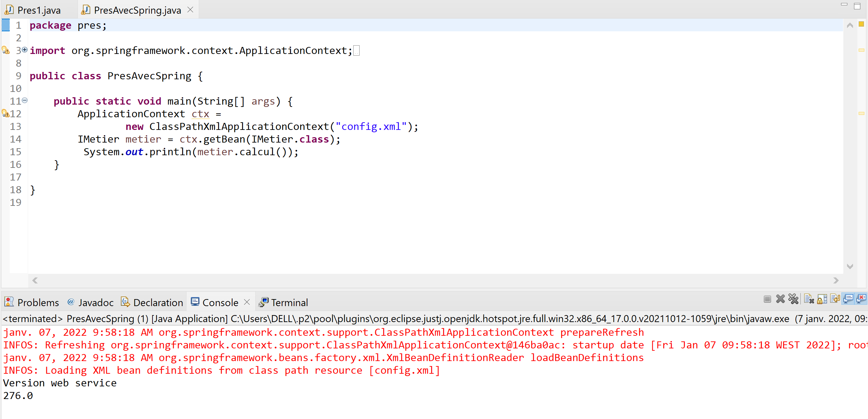868x419 pixels.
Task: Switch to Pres1.java editor tab
Action: [38, 10]
